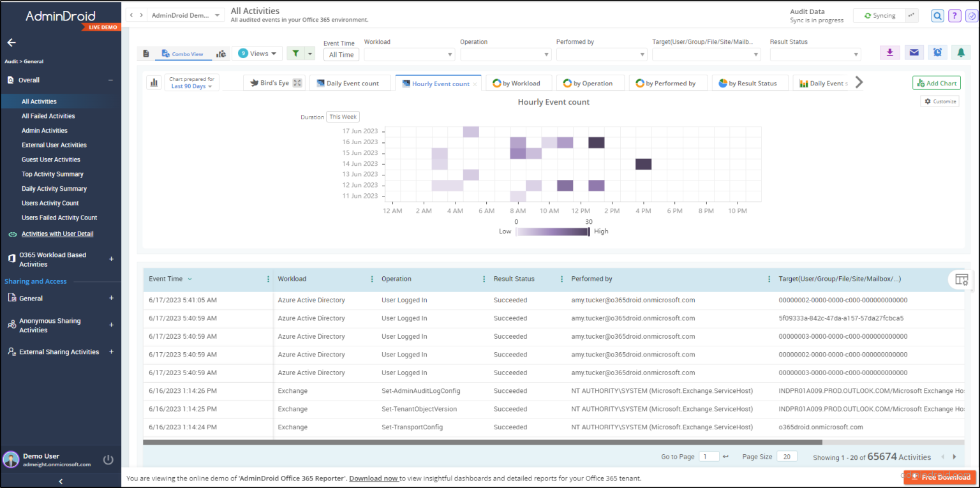Open the email report icon

pyautogui.click(x=914, y=52)
